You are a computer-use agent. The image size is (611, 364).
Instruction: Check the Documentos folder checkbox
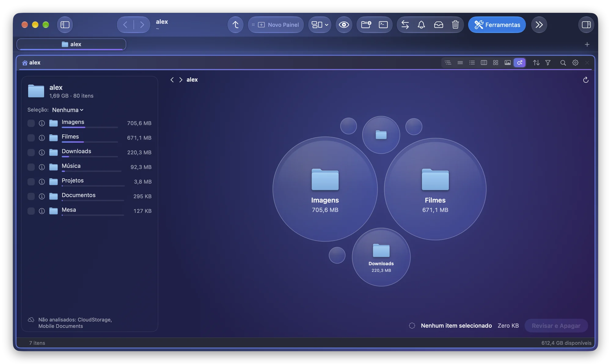(x=31, y=197)
